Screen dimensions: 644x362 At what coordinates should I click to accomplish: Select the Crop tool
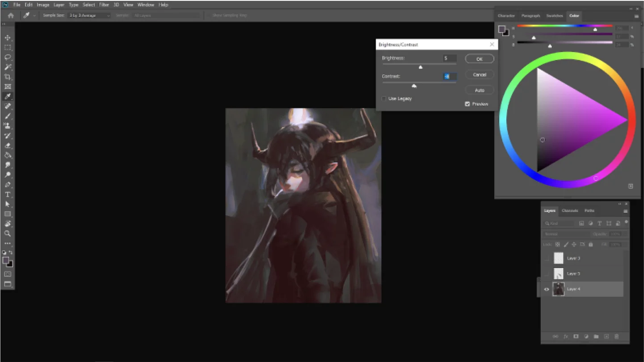pos(8,77)
